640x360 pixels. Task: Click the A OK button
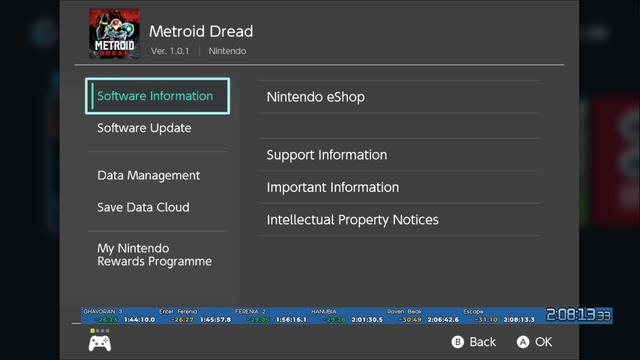coord(534,342)
